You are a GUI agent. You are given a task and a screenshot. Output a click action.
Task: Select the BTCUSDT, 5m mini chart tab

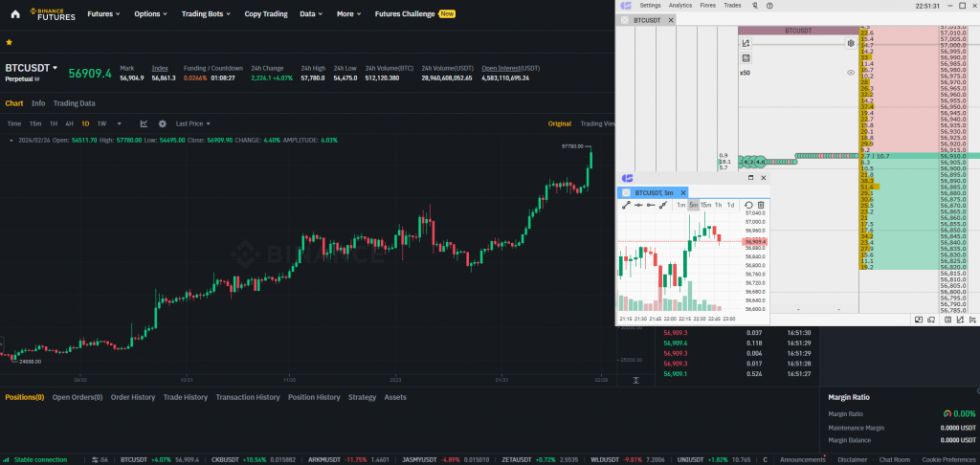(x=653, y=193)
